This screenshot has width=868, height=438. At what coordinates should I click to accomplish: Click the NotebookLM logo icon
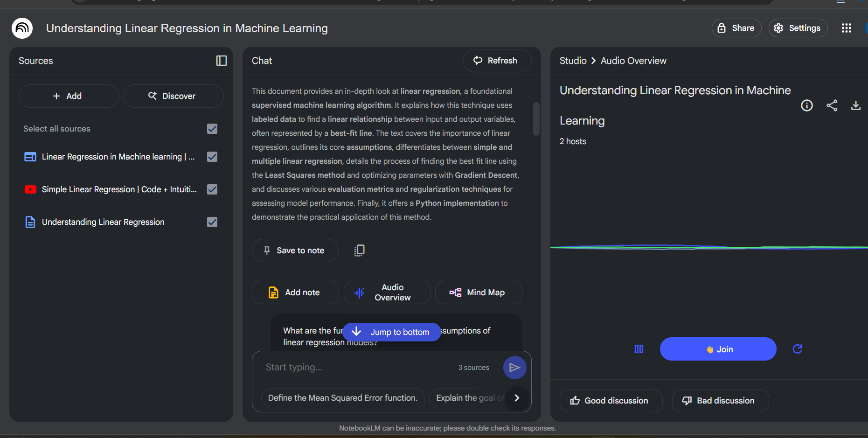pos(22,28)
